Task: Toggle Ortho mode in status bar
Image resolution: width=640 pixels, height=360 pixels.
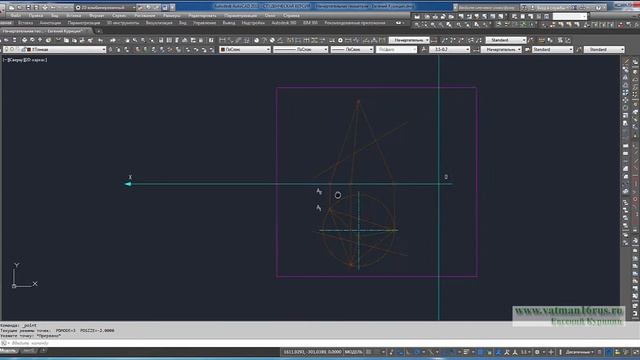Action: (x=408, y=352)
